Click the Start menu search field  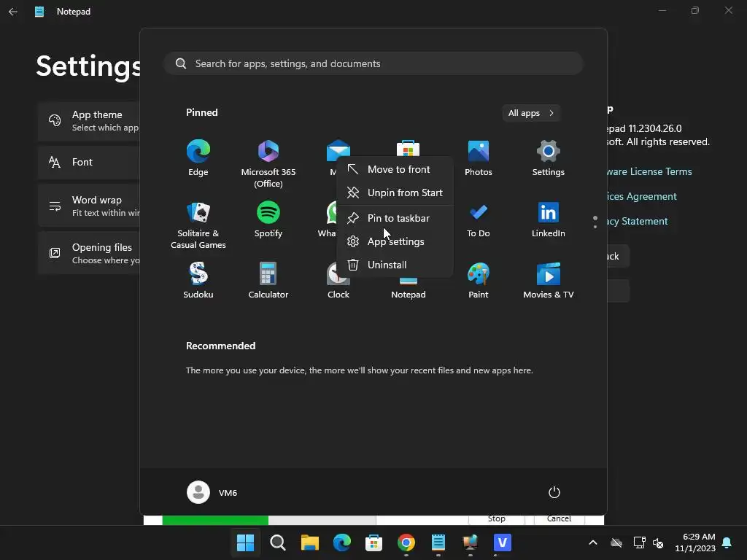pos(373,63)
